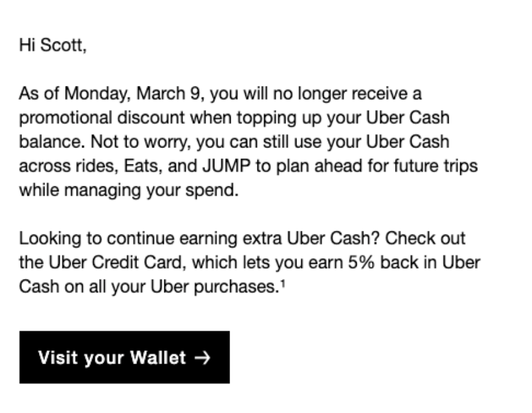Click the Visit your Wallet button
Screen dimensions: 532x413
tap(125, 358)
